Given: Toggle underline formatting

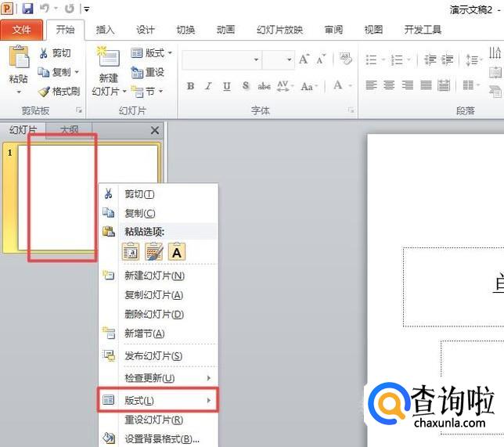Looking at the screenshot, I should [227, 86].
